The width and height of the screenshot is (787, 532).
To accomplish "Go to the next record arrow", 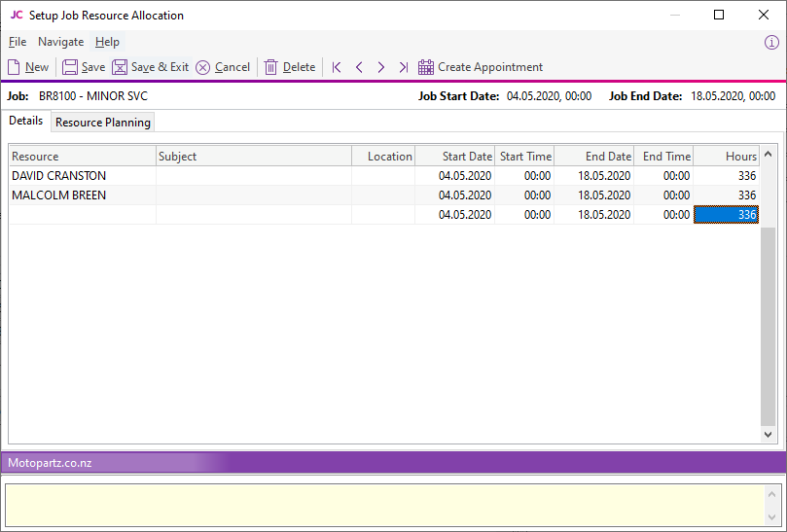I will click(x=380, y=67).
